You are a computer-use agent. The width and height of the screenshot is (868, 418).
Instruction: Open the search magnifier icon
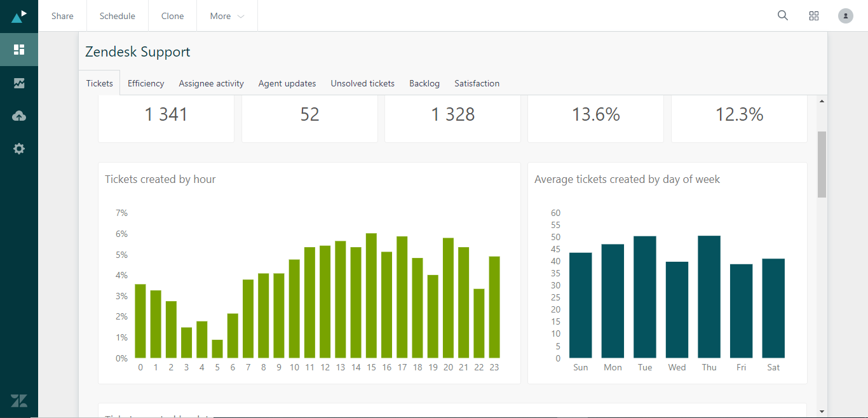point(783,16)
